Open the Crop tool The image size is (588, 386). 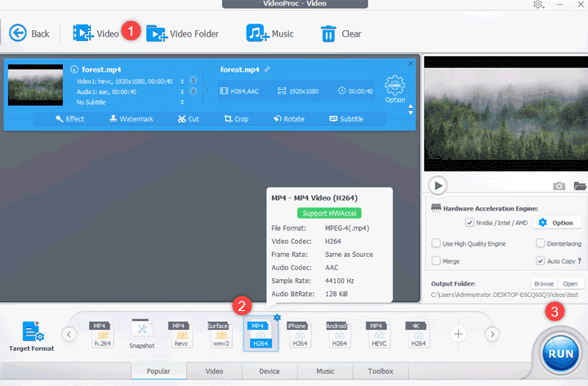pos(236,119)
